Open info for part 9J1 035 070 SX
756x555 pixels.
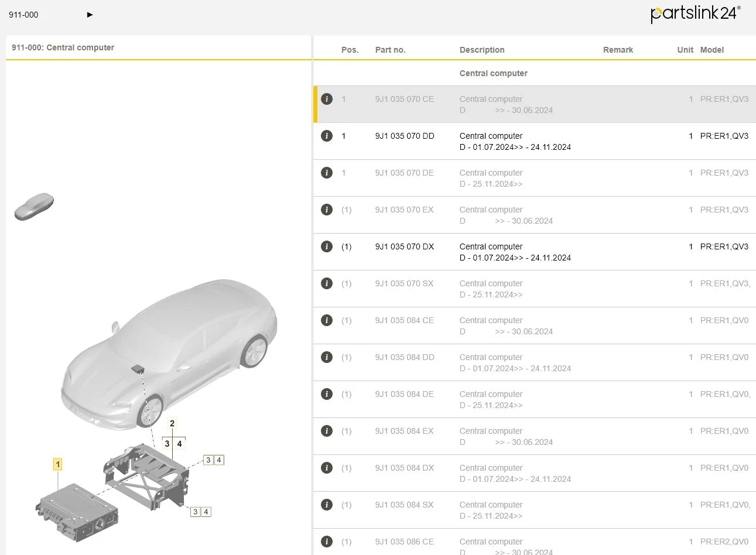tap(327, 283)
